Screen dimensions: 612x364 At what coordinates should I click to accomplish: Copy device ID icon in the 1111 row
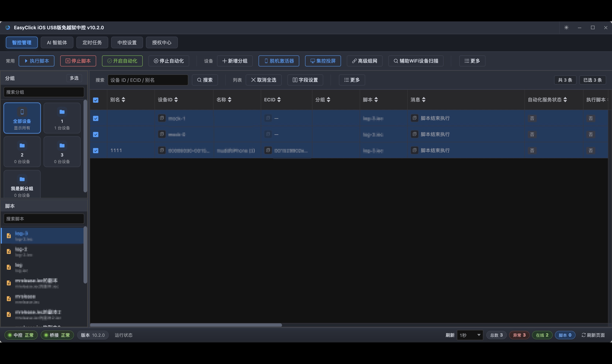[162, 150]
